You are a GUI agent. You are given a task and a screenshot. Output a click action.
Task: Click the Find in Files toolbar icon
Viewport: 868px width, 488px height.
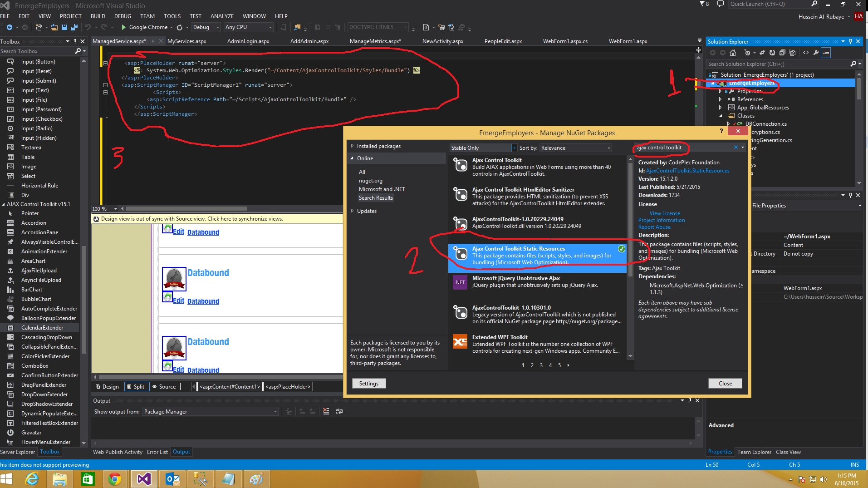[x=297, y=27]
